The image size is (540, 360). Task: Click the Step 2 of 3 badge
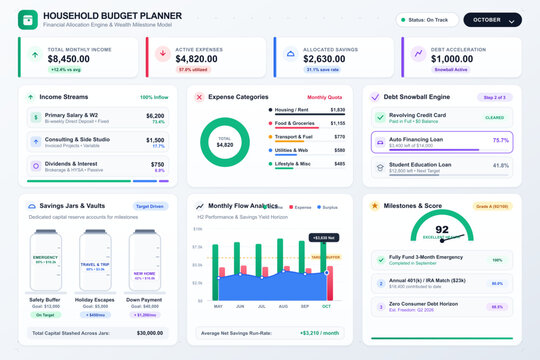495,97
